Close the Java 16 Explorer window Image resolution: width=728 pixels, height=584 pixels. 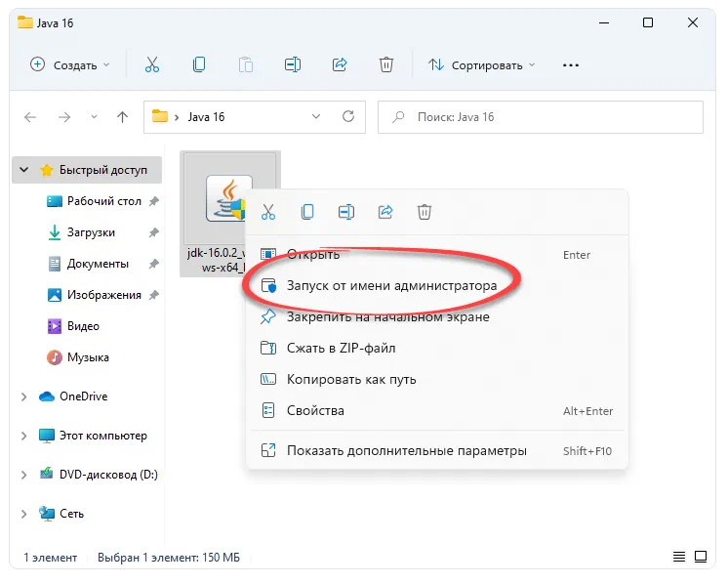[x=693, y=22]
